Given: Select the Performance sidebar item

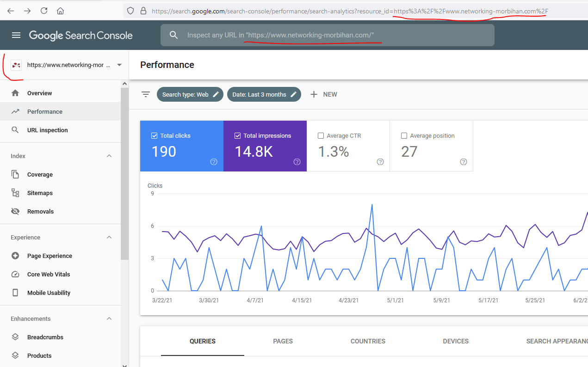Looking at the screenshot, I should pyautogui.click(x=60, y=111).
